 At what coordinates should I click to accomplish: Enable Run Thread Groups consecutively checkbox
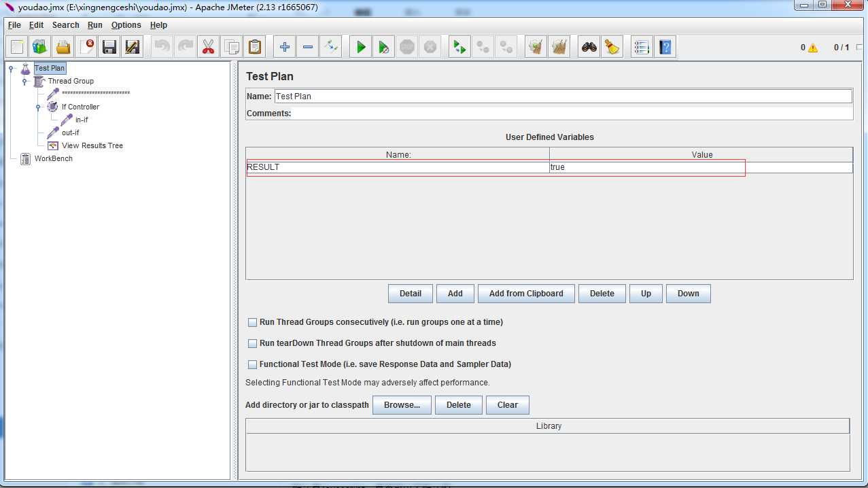coord(253,322)
